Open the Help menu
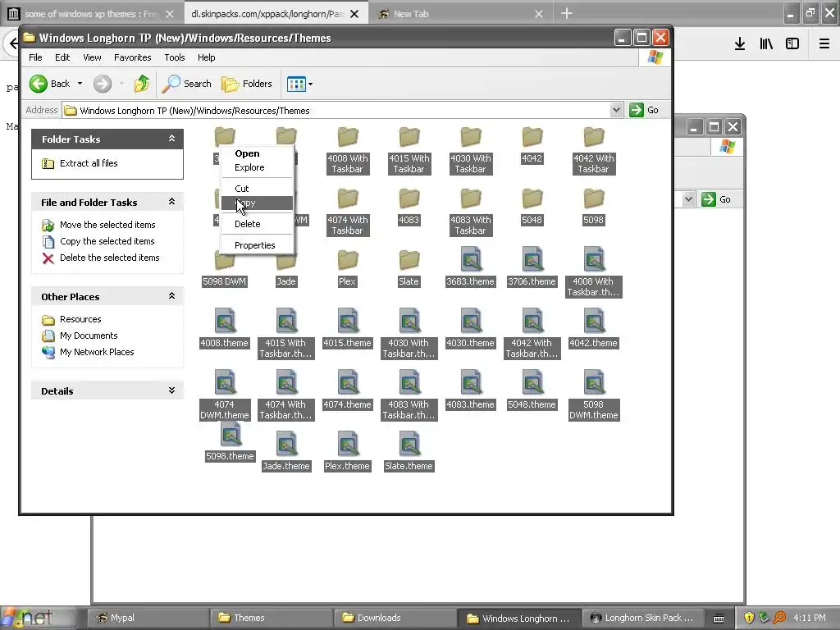Screen dimensions: 840x630 pos(206,57)
